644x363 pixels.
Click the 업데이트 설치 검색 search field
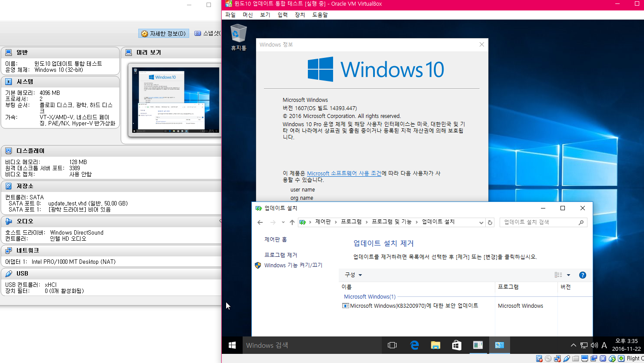tap(544, 222)
